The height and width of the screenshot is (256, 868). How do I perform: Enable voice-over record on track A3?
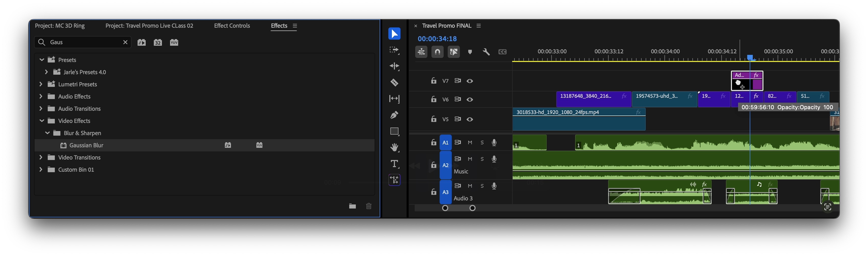[x=494, y=186]
